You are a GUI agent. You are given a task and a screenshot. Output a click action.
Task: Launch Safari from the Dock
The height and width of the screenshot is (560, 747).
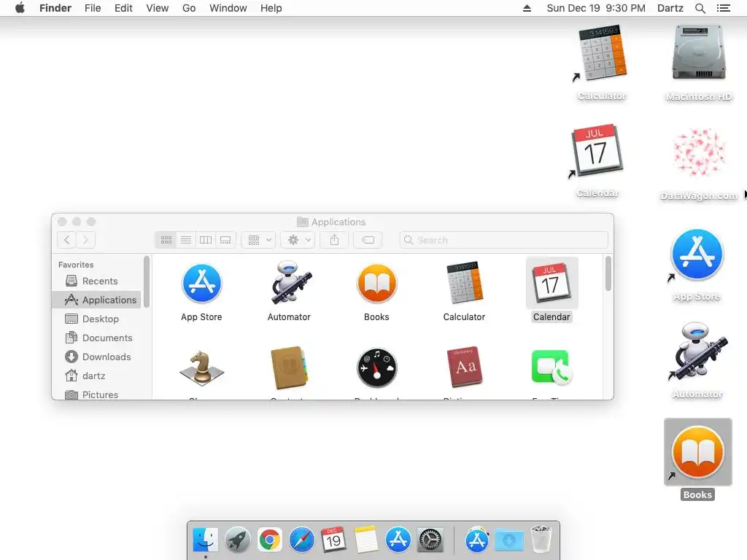pos(301,540)
